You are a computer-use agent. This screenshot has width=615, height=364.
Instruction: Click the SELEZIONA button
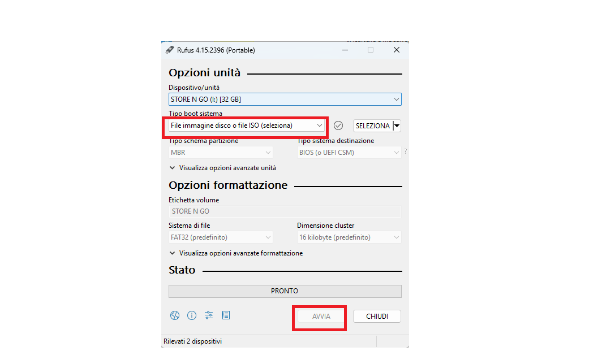(373, 126)
